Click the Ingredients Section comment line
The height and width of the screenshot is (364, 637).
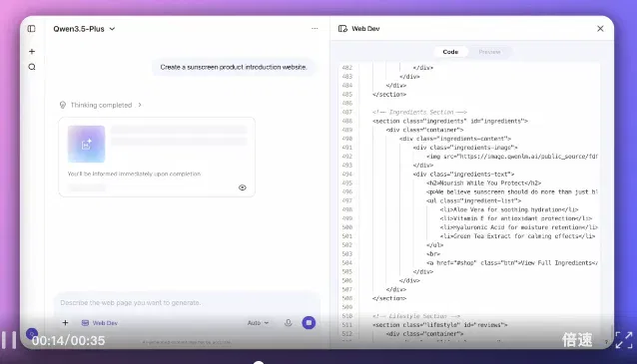tap(419, 112)
